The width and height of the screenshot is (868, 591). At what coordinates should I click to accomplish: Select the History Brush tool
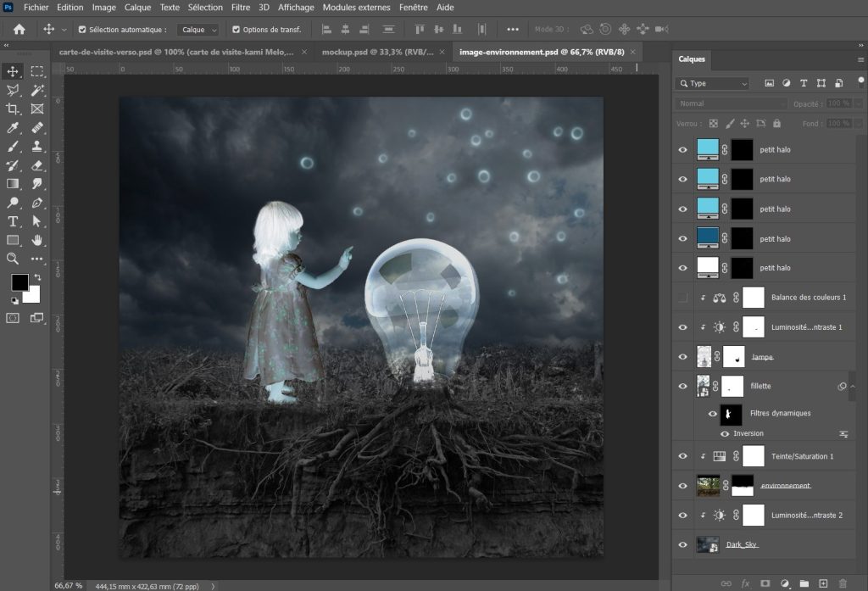point(13,165)
